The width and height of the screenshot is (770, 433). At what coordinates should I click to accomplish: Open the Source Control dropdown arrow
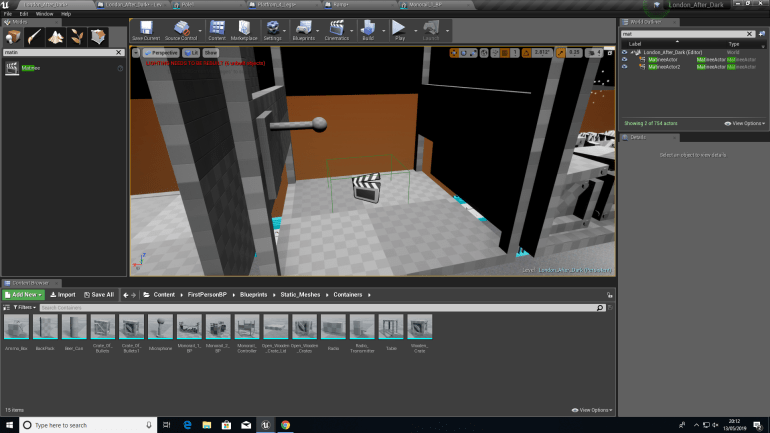click(x=200, y=30)
